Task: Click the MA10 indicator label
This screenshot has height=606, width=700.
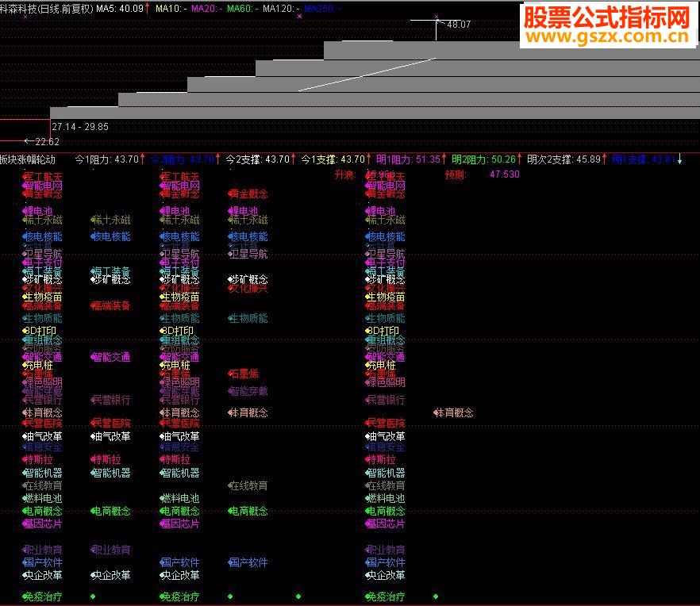Action: point(171,9)
